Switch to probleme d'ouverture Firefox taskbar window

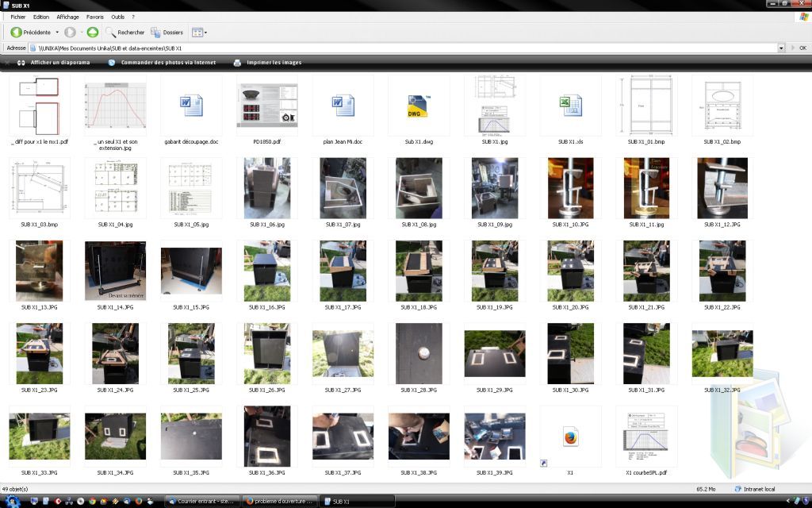click(x=279, y=502)
